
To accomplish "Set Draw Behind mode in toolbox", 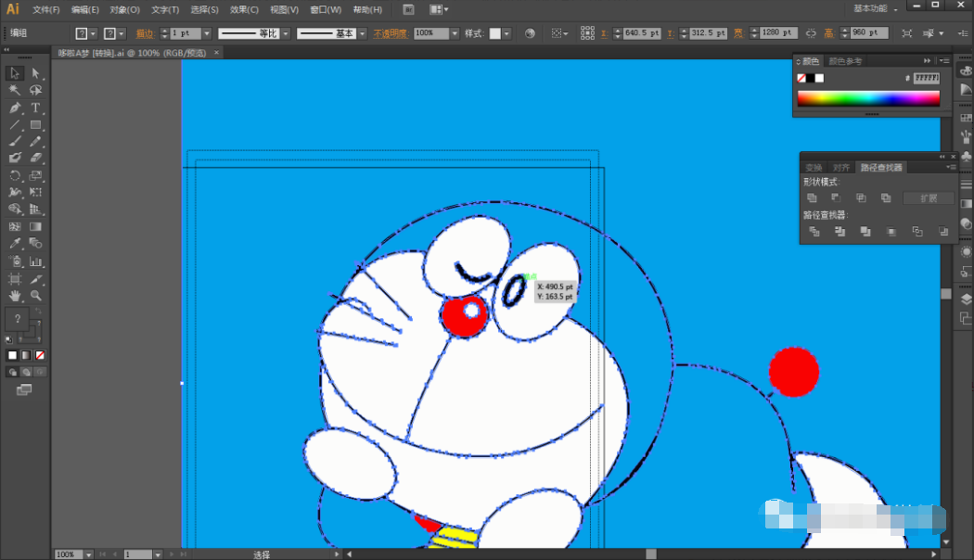I will pos(26,372).
